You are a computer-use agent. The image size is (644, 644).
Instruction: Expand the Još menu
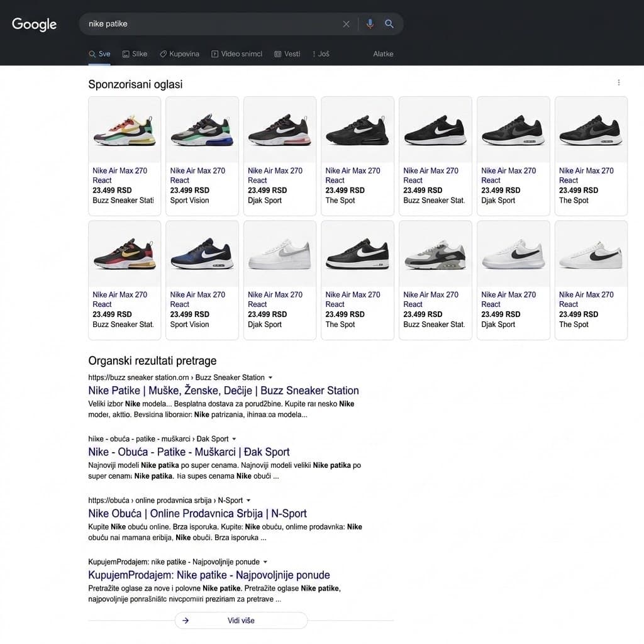tap(321, 54)
